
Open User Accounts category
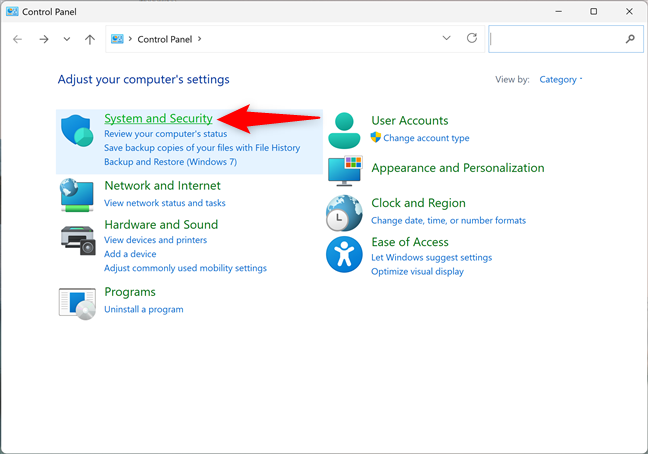point(410,121)
